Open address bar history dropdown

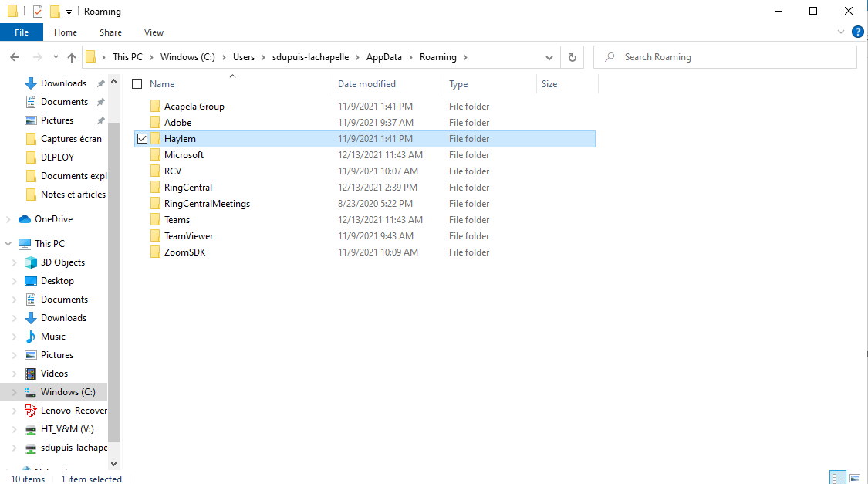point(549,57)
